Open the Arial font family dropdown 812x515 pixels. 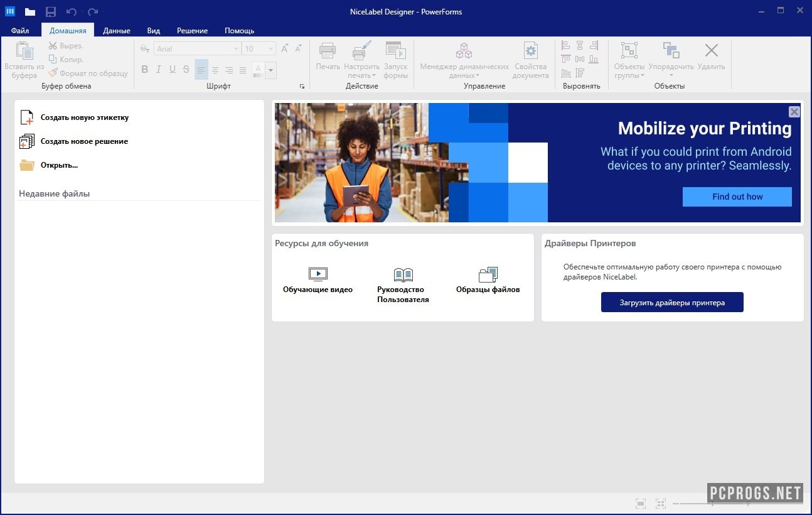pos(236,49)
